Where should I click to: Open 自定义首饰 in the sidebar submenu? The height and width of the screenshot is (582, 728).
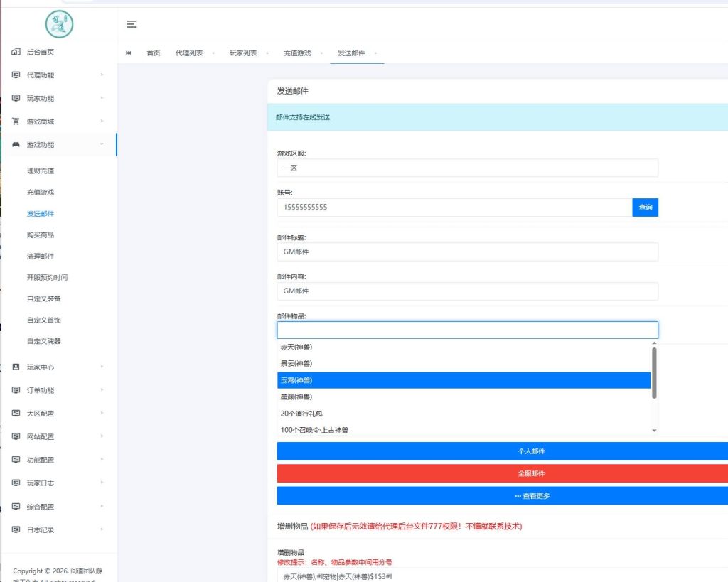pyautogui.click(x=43, y=320)
